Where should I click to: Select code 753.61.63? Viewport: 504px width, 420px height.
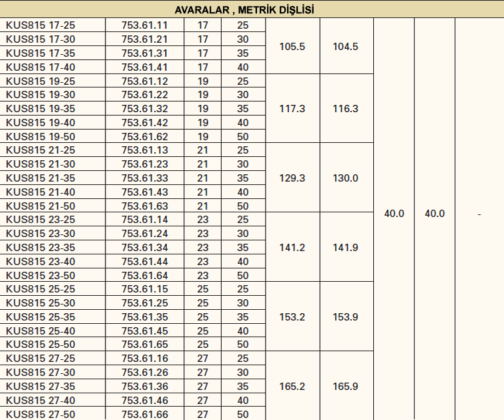click(x=145, y=206)
